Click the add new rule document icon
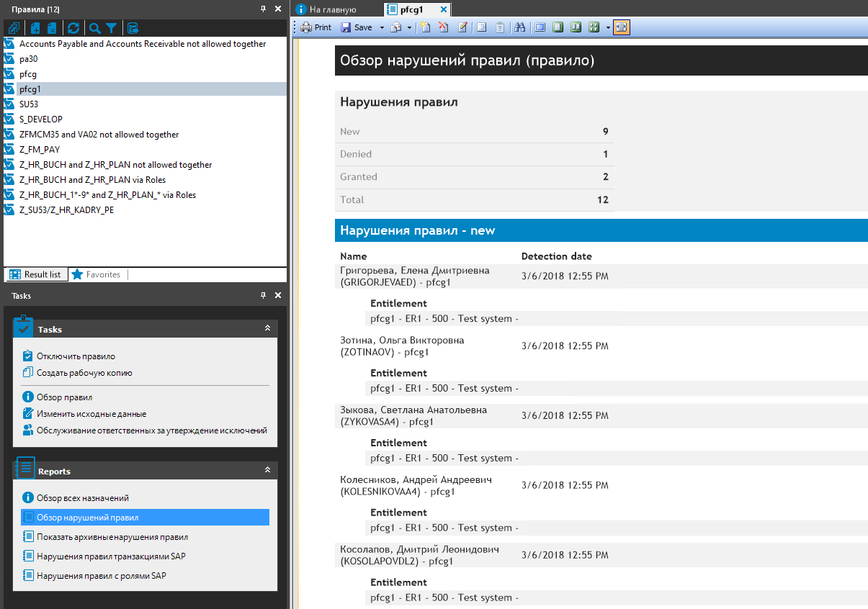The image size is (868, 609). point(35,28)
